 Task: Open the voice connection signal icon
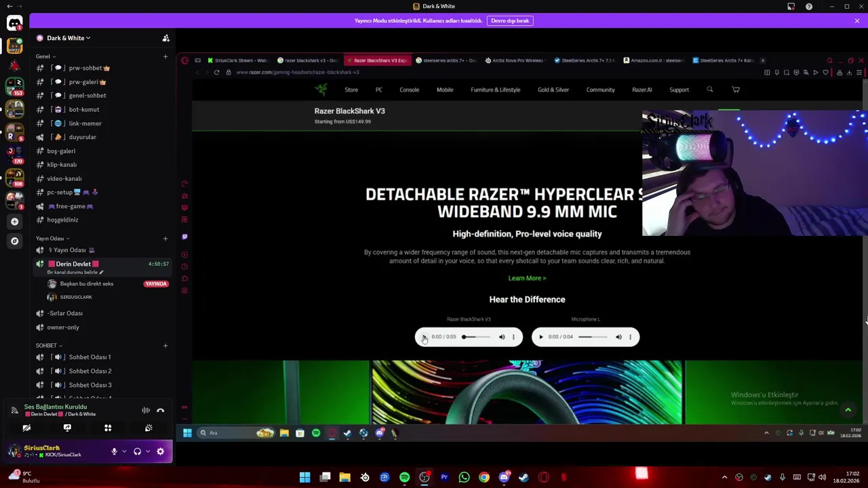(x=14, y=410)
